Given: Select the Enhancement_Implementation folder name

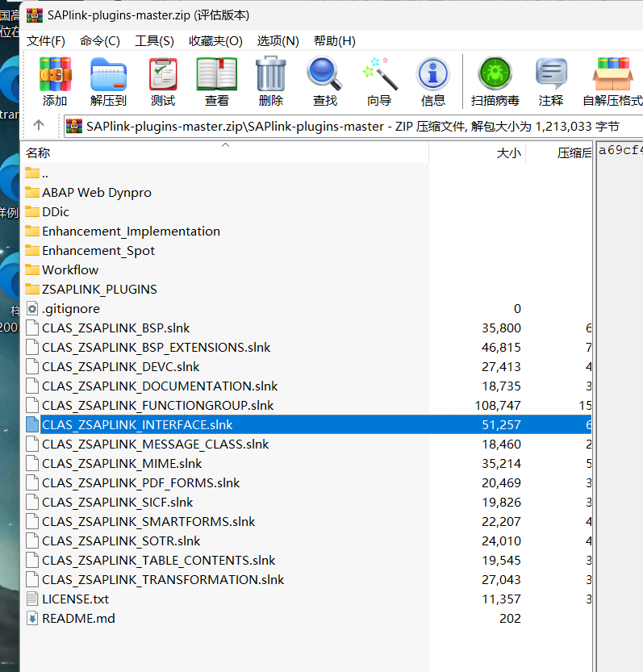Looking at the screenshot, I should click(x=131, y=231).
